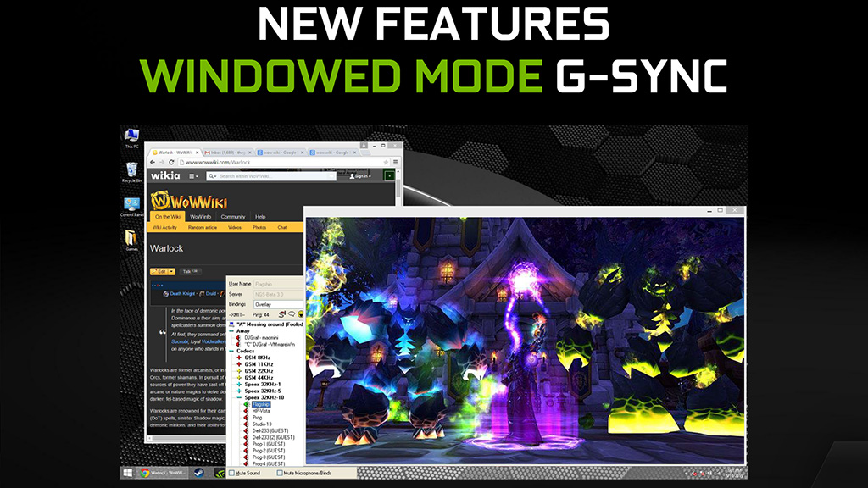The width and height of the screenshot is (868, 488).
Task: Click the Chrome forward arrow
Action: (x=162, y=162)
